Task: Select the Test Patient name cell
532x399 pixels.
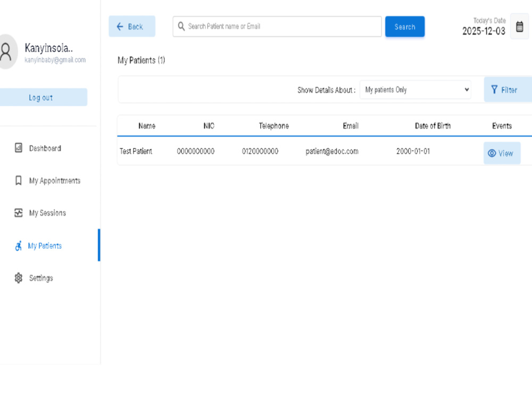Action: click(136, 151)
